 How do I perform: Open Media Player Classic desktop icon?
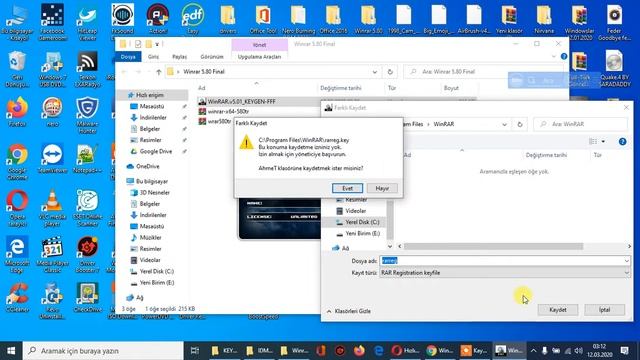click(x=52, y=254)
